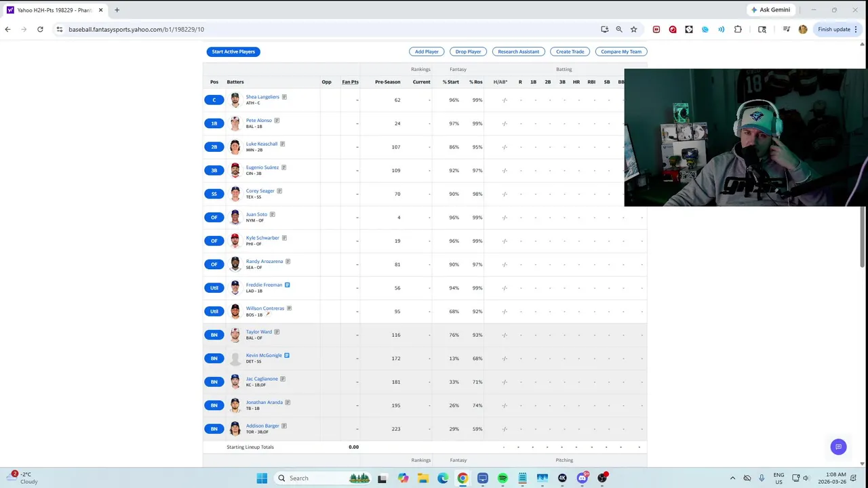Click the 2B position button for Keaschall
This screenshot has width=868, height=488.
click(214, 146)
